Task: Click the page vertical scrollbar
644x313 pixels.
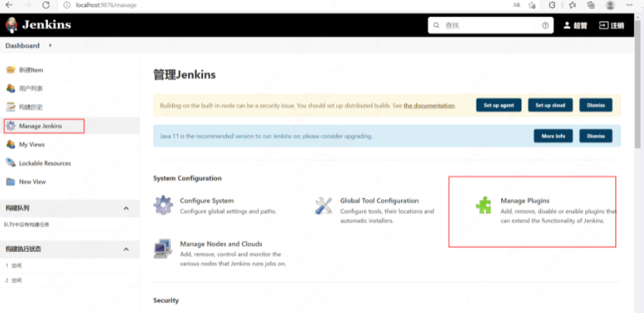Action: [x=638, y=86]
